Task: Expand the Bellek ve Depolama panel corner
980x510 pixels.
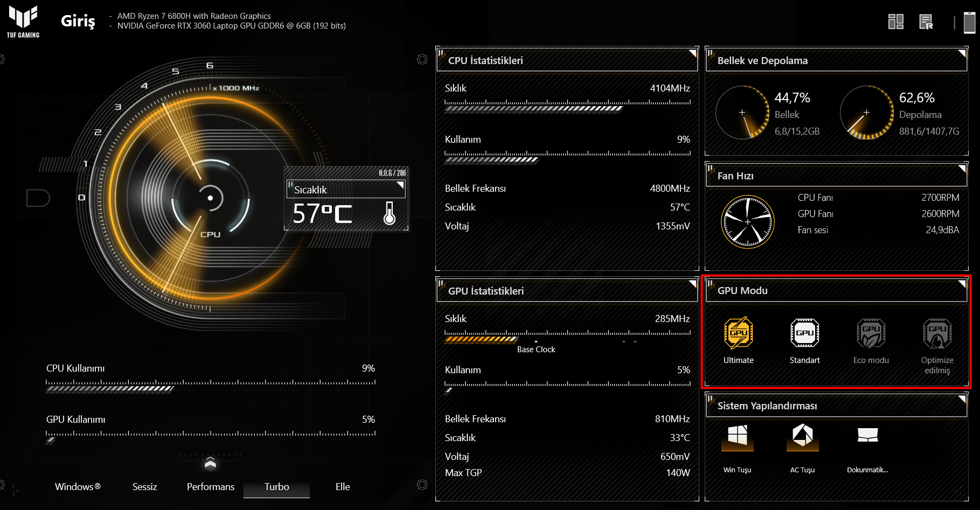Action: 962,53
